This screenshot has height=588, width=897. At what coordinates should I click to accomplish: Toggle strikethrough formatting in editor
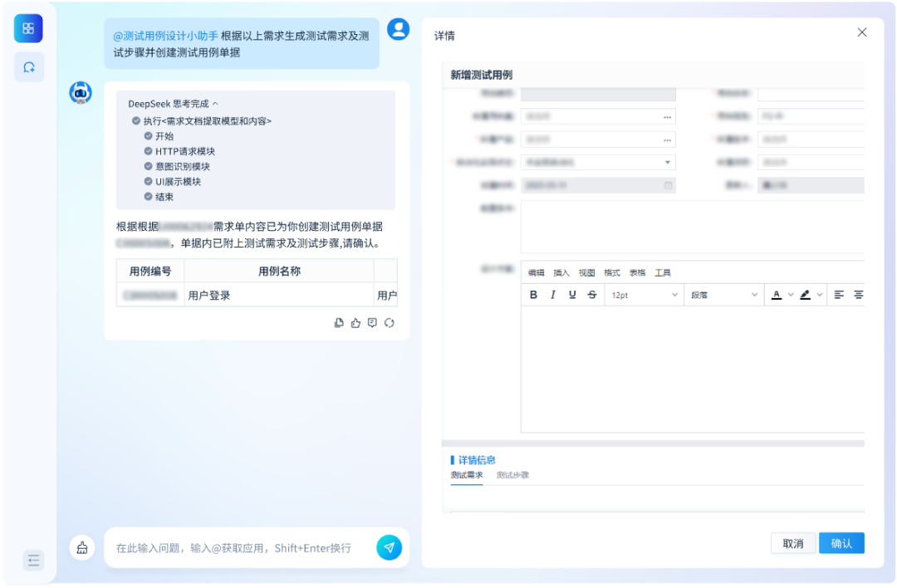click(591, 295)
